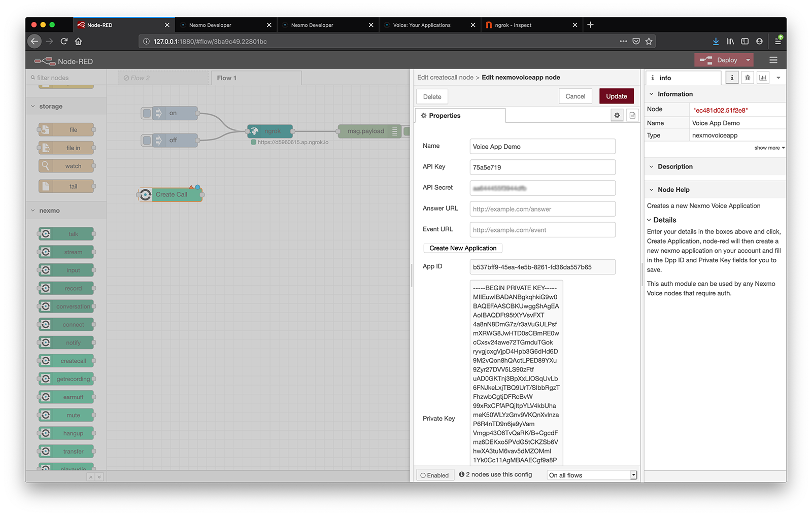Open the Firefox library icon
Image resolution: width=812 pixels, height=516 pixels.
[x=730, y=41]
